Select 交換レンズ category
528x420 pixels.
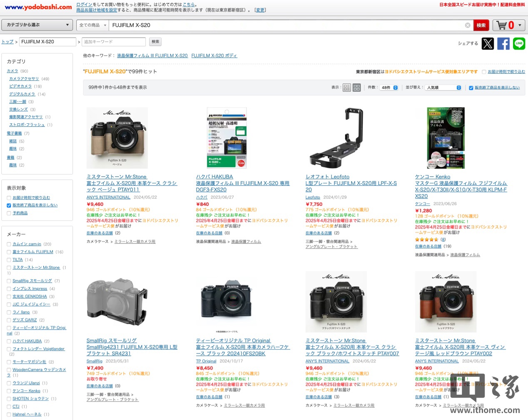[x=18, y=110]
